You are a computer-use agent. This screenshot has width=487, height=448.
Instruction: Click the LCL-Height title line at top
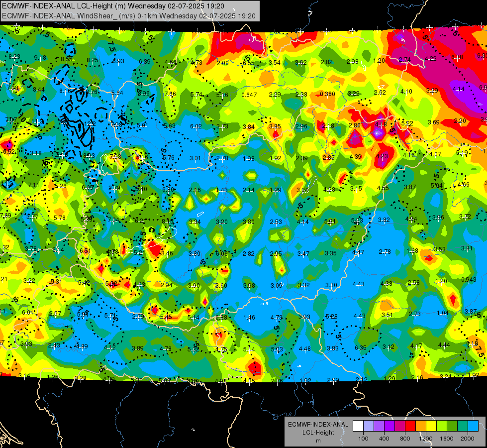(x=113, y=6)
